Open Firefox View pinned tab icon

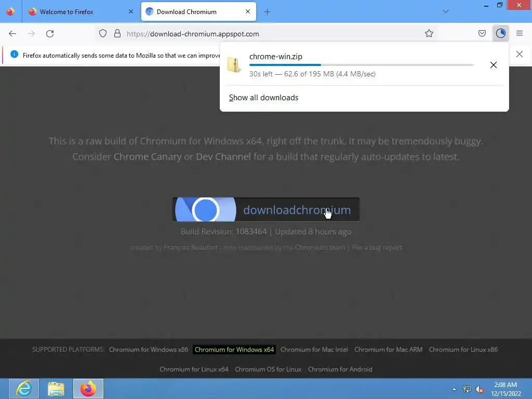[x=10, y=11]
